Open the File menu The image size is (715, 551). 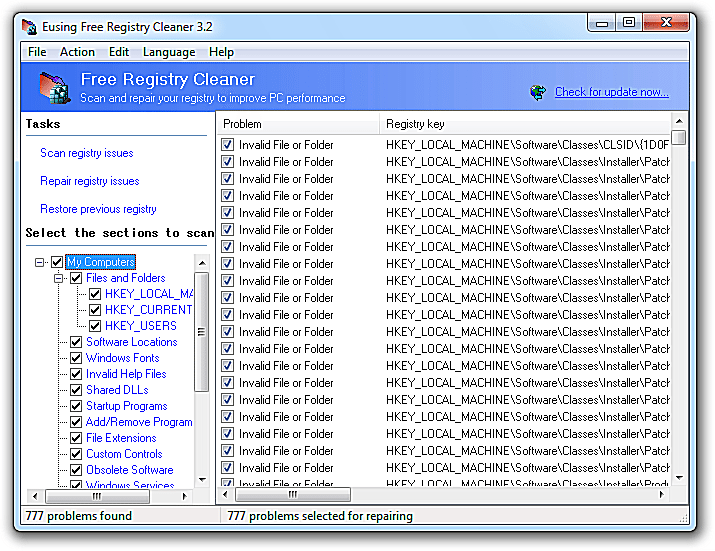tap(37, 52)
